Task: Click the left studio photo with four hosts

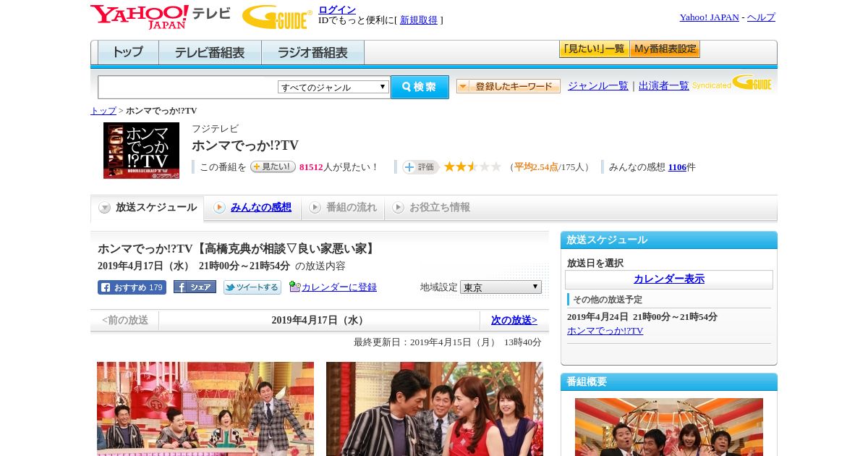Action: click(205, 409)
